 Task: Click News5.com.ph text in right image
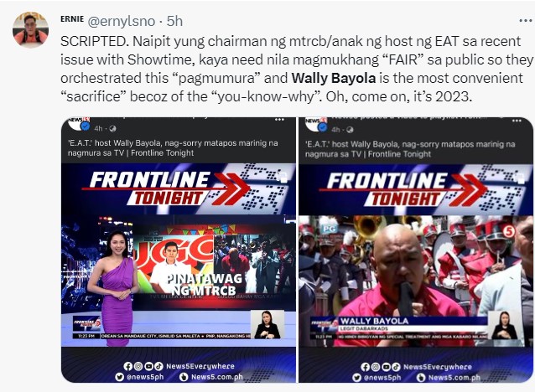[x=454, y=378]
